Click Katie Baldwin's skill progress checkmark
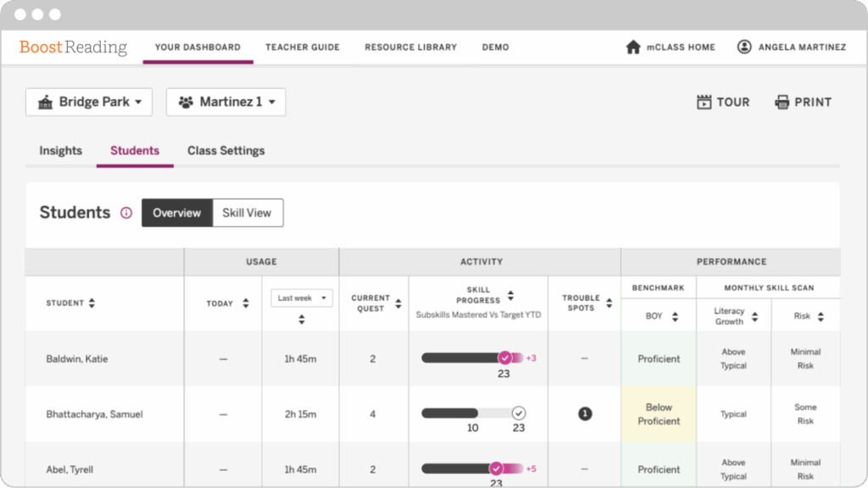 tap(505, 358)
